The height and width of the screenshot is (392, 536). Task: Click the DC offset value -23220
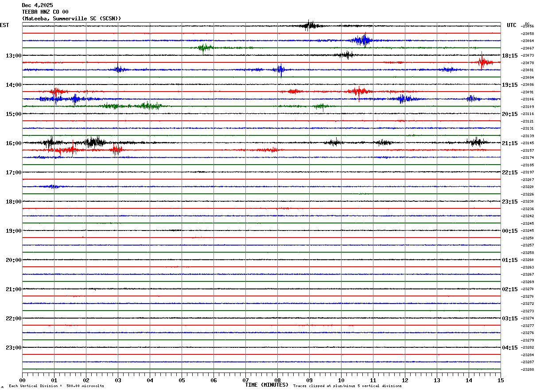tap(528, 187)
